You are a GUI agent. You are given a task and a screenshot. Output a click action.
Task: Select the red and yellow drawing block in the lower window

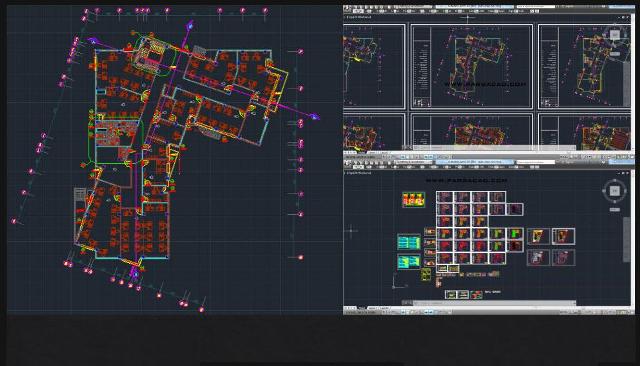click(413, 199)
